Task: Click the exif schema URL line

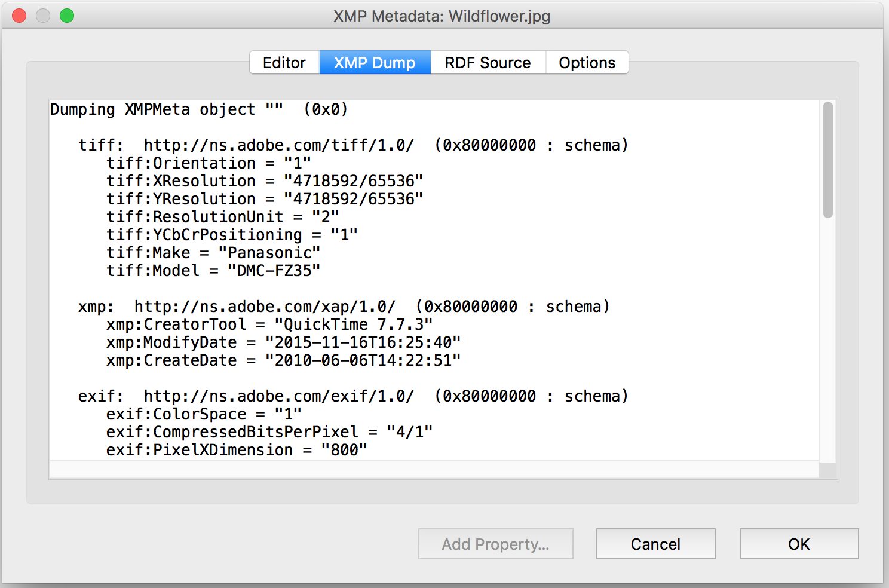Action: [x=353, y=396]
